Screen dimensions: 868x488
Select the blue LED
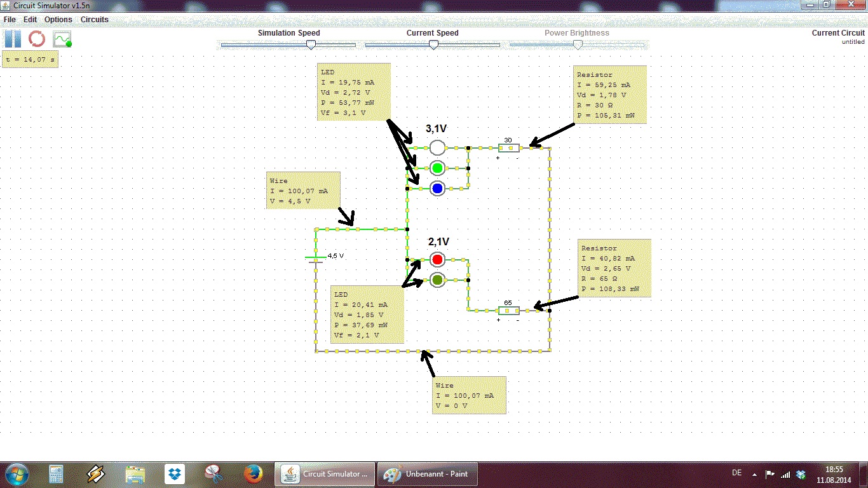(x=437, y=188)
